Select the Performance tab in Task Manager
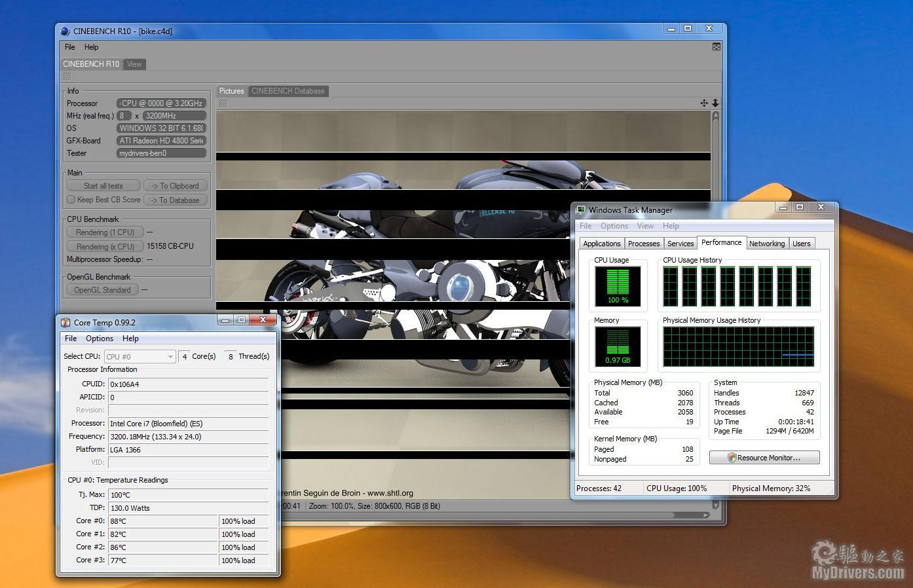The image size is (913, 588). click(721, 242)
